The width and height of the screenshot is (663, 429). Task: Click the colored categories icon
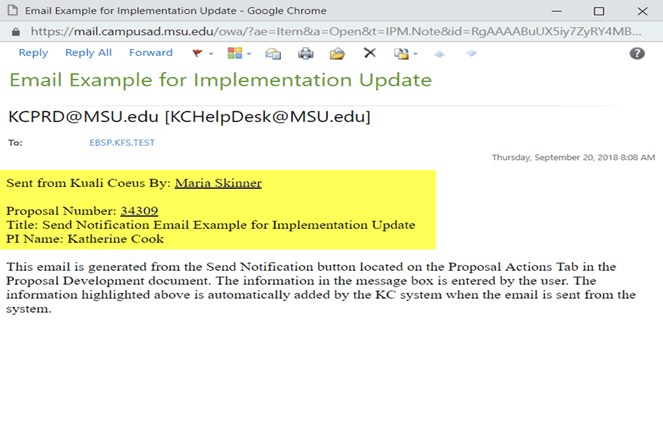[235, 53]
